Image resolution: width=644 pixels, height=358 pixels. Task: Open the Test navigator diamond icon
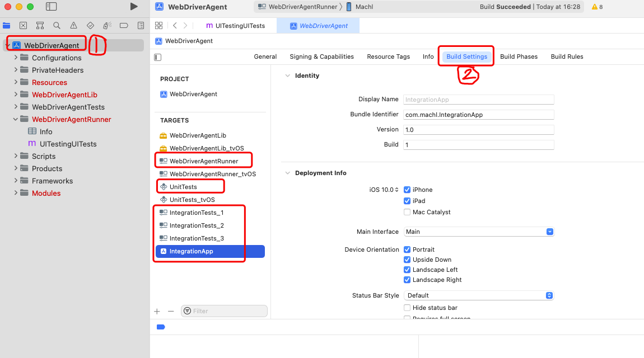click(x=90, y=25)
